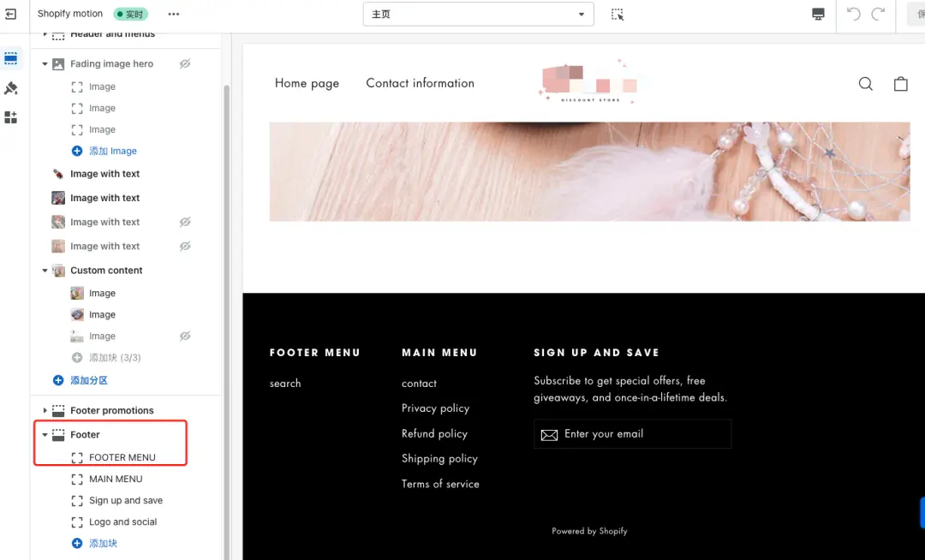Collapse the Custom content section
This screenshot has width=925, height=560.
click(45, 271)
